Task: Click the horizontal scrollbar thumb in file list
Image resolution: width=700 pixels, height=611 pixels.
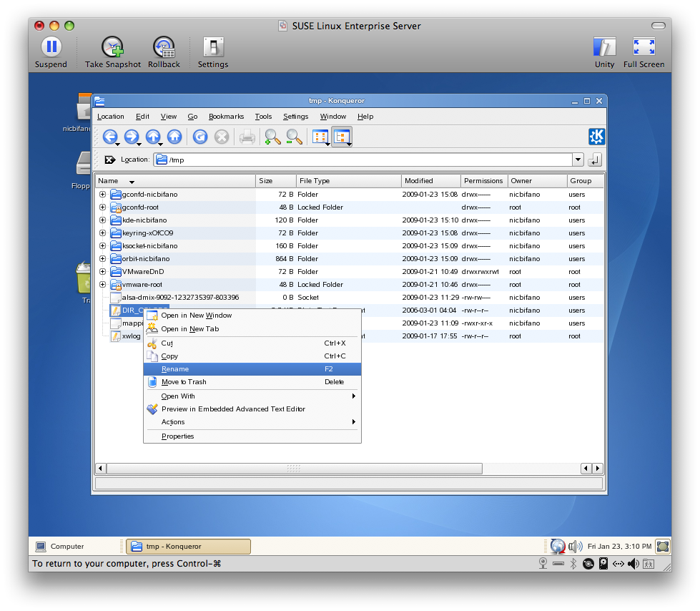Action: tap(294, 469)
